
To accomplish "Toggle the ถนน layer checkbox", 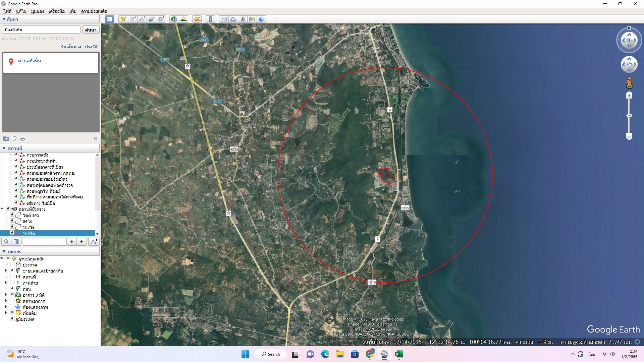I will point(12,289).
